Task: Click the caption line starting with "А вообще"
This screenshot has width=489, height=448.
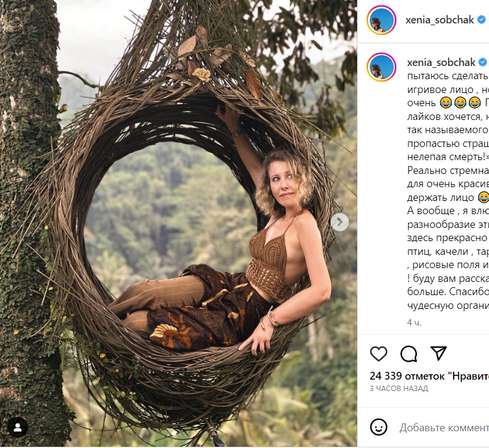Action: 448,211
